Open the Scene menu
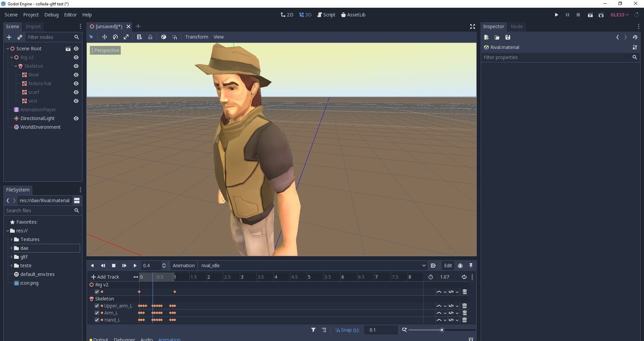This screenshot has height=341, width=644. point(11,15)
